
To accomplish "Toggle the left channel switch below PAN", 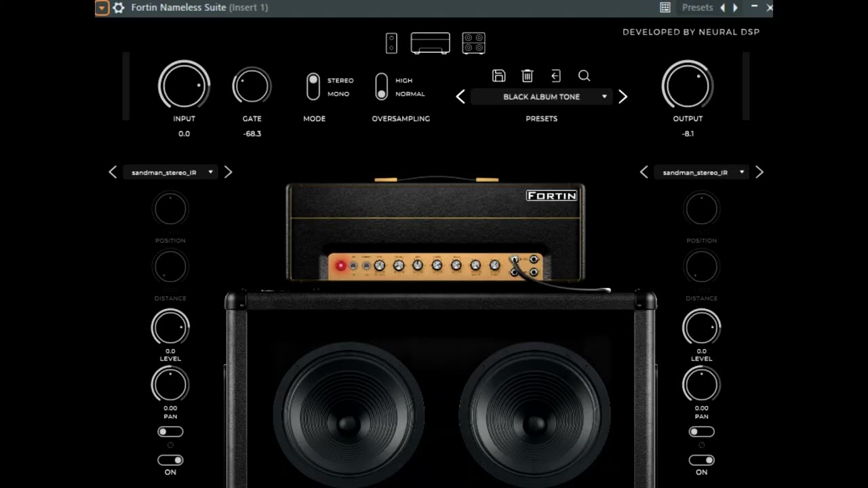I will pos(170,432).
